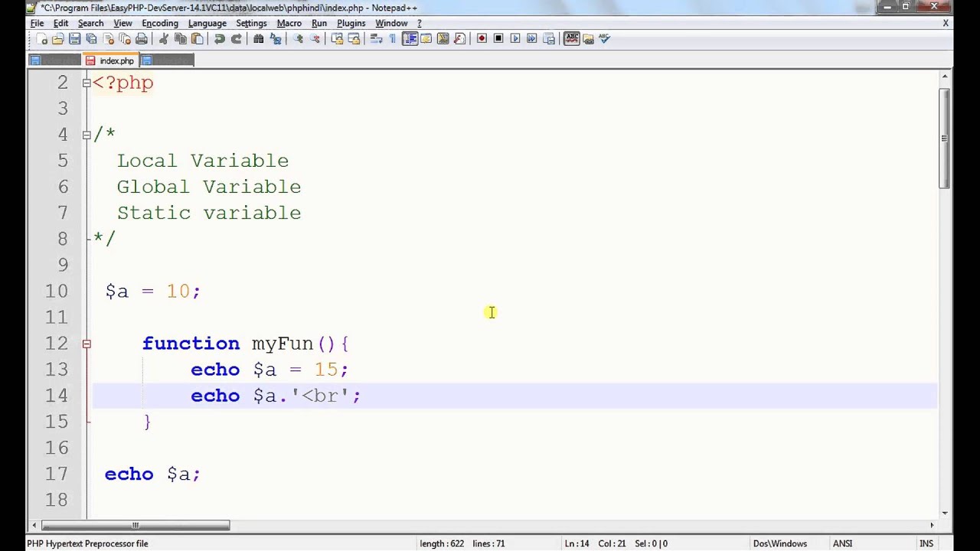Click the Copy toolbar icon
The image size is (980, 551).
point(180,39)
